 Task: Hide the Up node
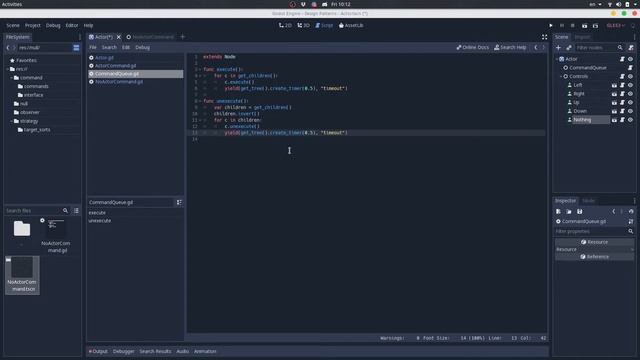(x=631, y=102)
